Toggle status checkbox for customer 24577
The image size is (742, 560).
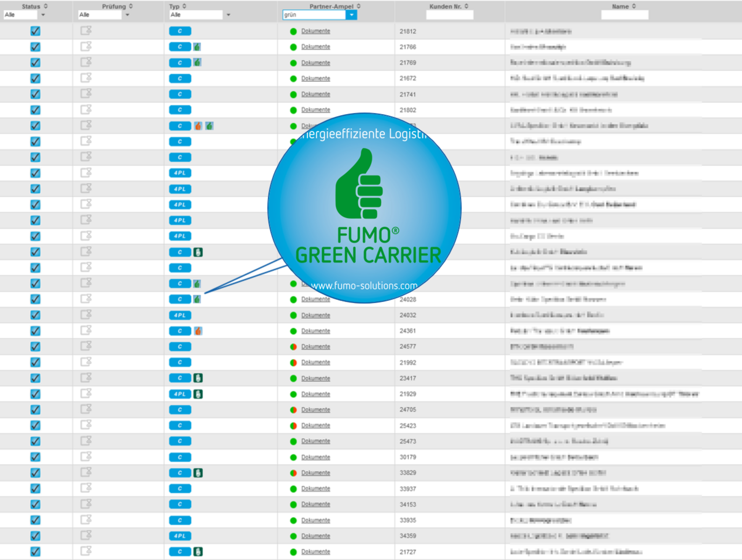(x=35, y=347)
